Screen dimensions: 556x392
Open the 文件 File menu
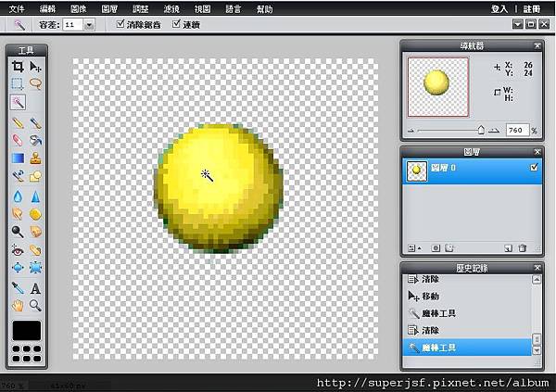pyautogui.click(x=17, y=9)
